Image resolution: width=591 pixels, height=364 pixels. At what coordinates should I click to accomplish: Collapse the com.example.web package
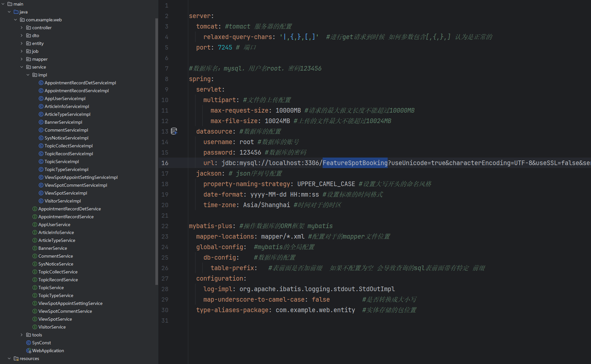(x=15, y=20)
